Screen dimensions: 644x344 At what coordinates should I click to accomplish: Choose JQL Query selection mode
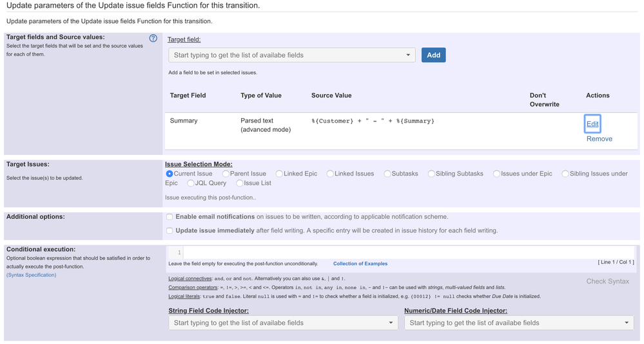click(190, 183)
